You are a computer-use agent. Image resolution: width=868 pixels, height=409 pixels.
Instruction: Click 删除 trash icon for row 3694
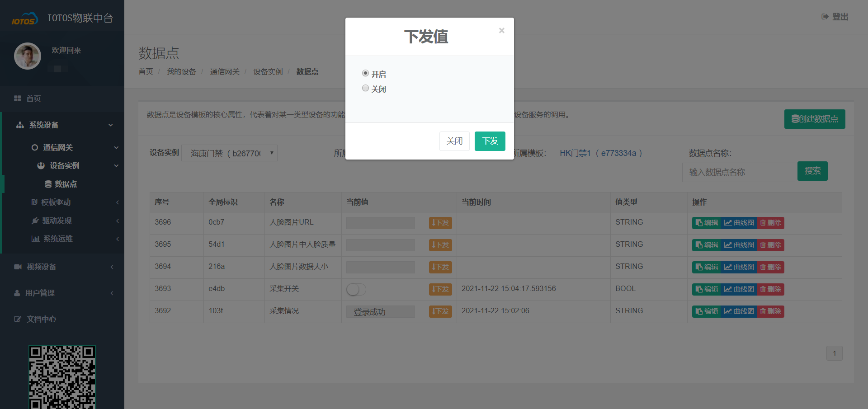770,267
